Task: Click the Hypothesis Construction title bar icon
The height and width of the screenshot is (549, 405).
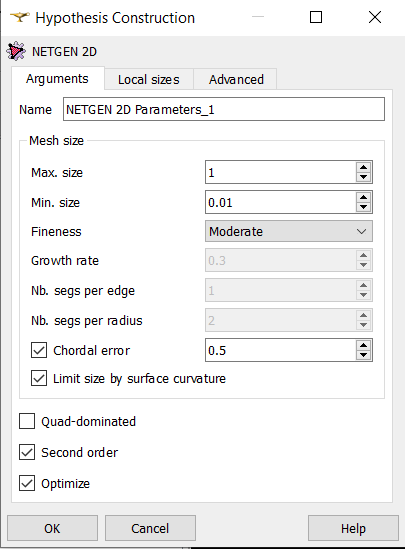Action: pyautogui.click(x=19, y=17)
